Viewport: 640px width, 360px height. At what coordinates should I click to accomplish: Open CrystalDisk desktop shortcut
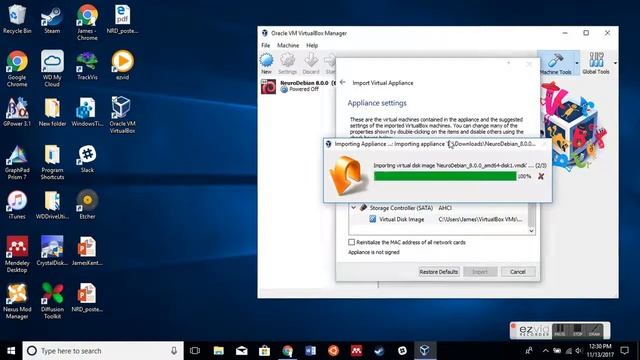(52, 251)
